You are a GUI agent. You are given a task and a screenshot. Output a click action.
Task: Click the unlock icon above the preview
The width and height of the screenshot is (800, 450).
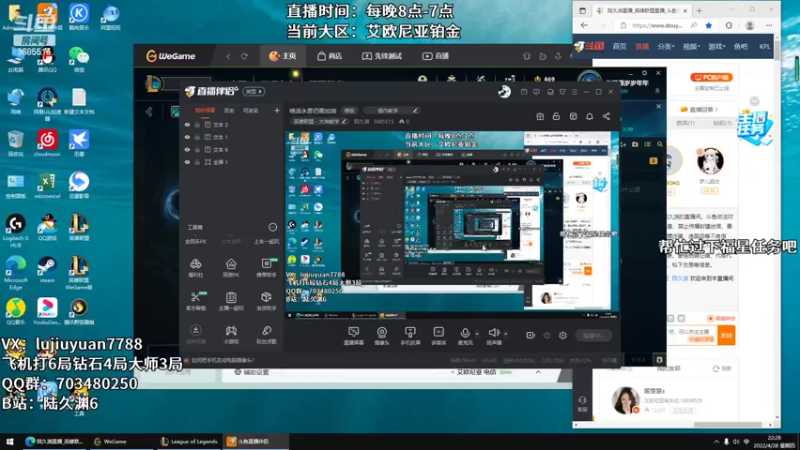[x=556, y=116]
